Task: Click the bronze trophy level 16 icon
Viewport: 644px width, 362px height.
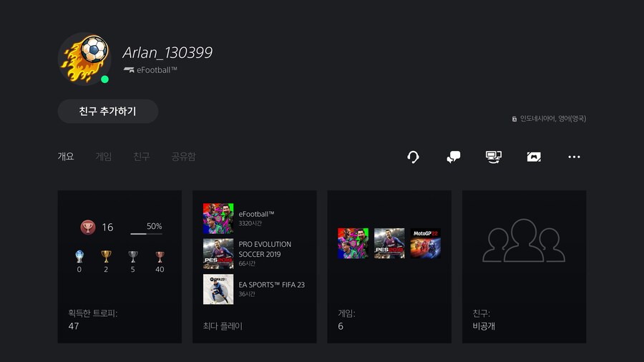Action: click(x=87, y=228)
